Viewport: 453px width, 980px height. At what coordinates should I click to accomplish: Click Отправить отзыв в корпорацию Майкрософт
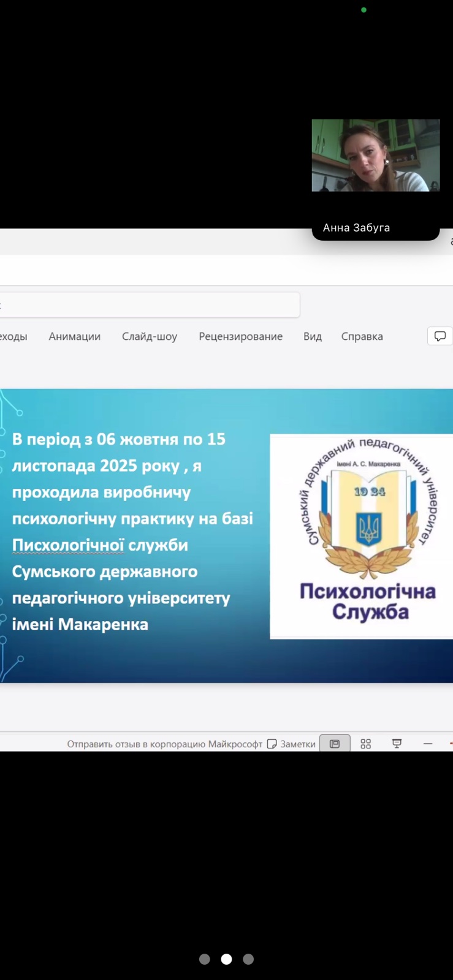point(164,744)
